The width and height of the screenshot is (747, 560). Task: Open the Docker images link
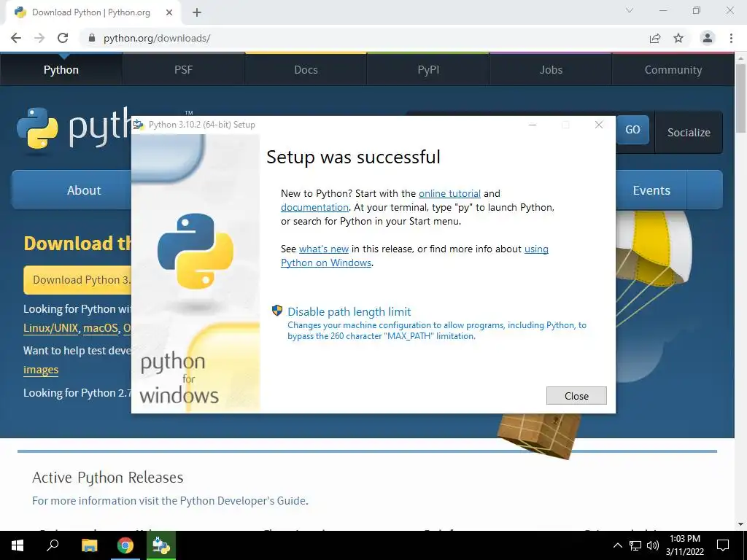tap(41, 370)
